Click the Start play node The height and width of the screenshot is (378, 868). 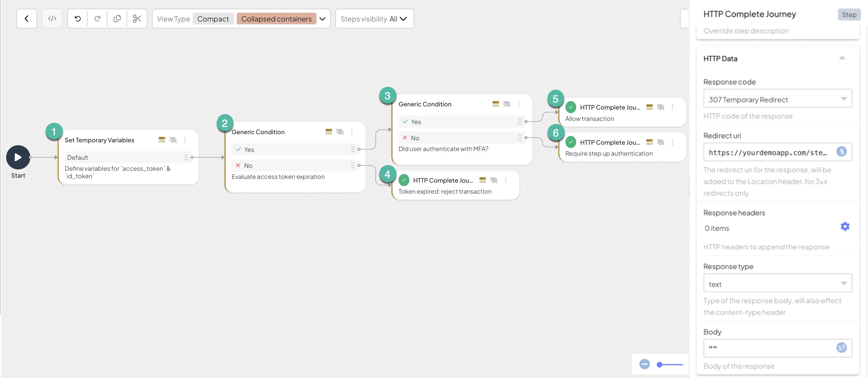(18, 157)
